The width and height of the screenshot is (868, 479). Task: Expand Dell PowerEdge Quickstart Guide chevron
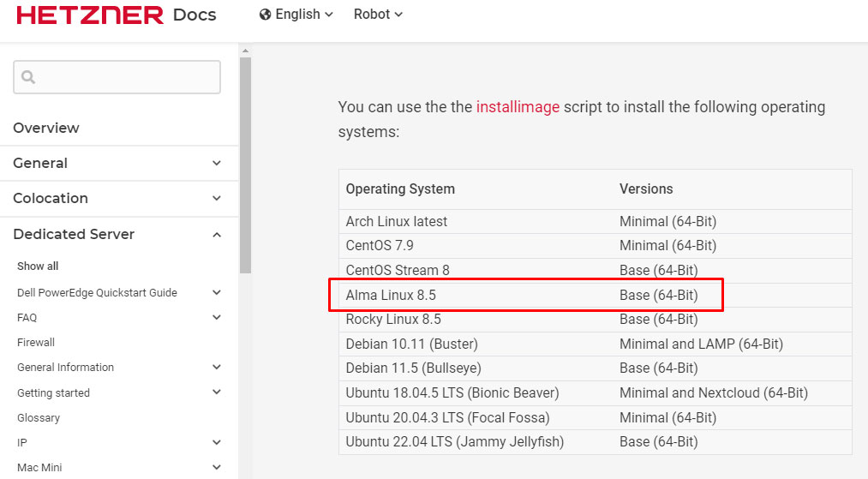217,292
